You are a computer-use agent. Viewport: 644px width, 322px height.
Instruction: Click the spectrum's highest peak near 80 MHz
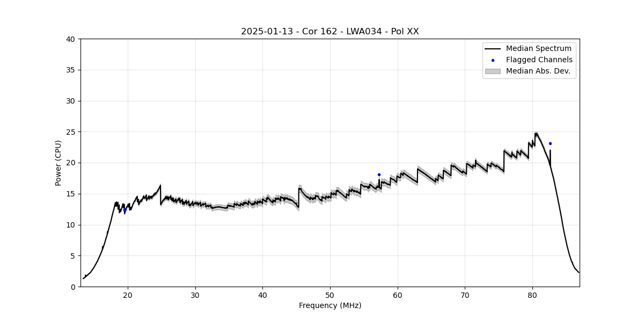pyautogui.click(x=536, y=133)
